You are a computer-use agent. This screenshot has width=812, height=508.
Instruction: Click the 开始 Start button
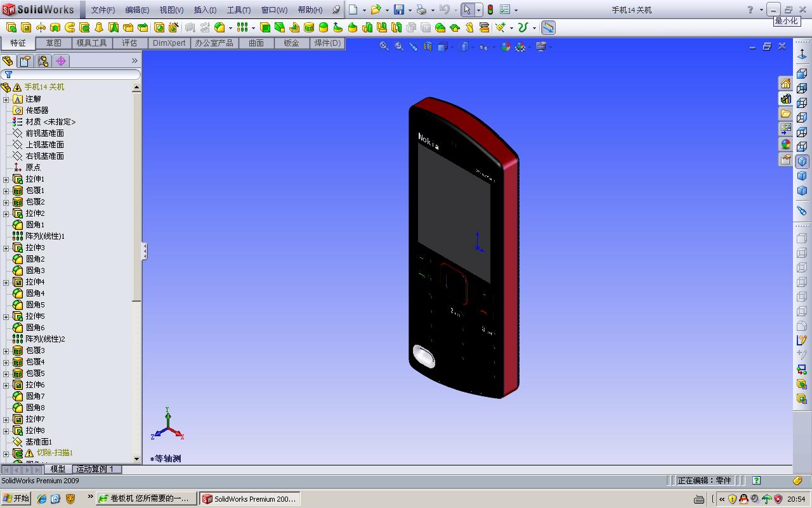pyautogui.click(x=16, y=498)
